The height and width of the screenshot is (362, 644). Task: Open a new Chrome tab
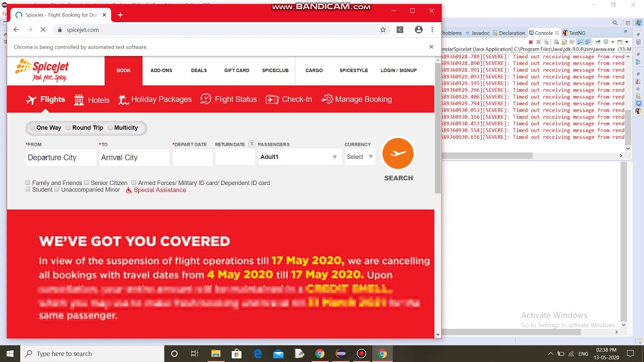pyautogui.click(x=120, y=15)
